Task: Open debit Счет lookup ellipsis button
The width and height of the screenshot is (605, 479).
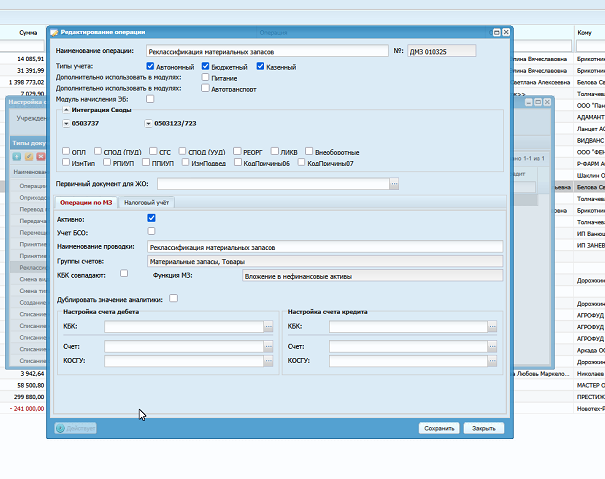Action: [x=268, y=347]
